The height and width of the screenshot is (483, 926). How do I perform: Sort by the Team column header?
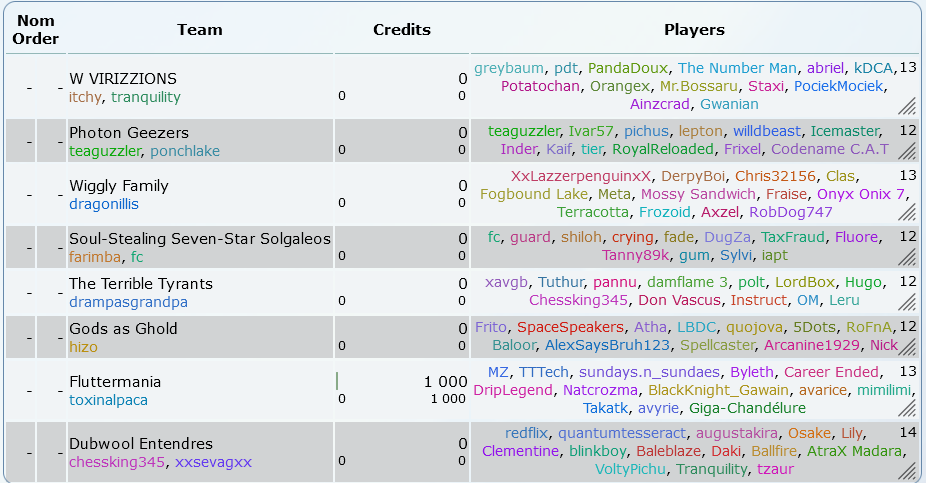point(199,30)
